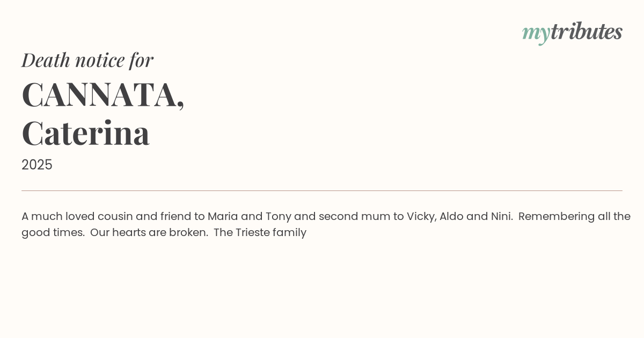Click "The Trieste family" signature text
The width and height of the screenshot is (644, 338).
pos(260,233)
